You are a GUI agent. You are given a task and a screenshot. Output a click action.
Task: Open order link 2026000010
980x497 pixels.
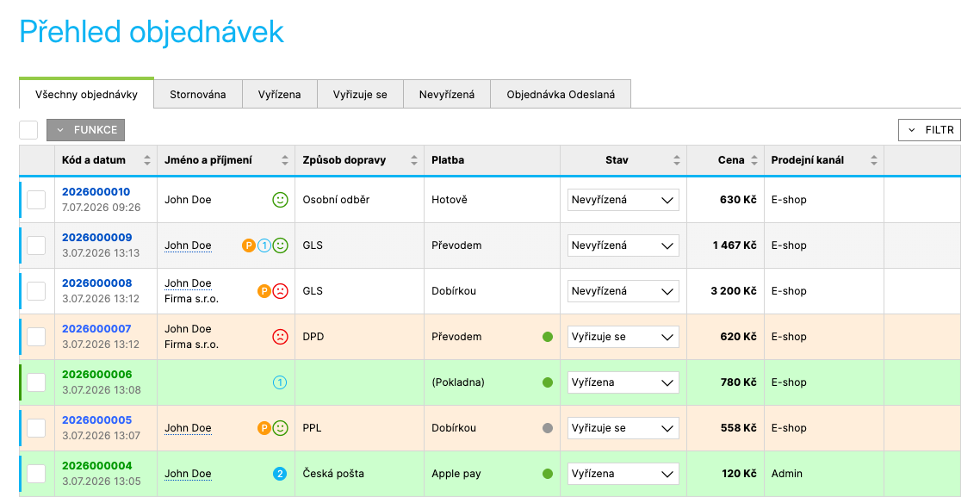point(96,192)
